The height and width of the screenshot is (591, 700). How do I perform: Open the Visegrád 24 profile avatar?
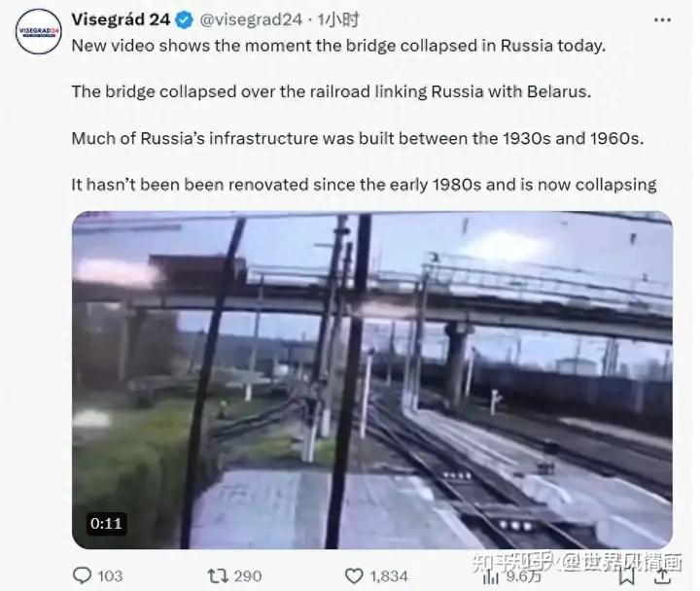[37, 31]
